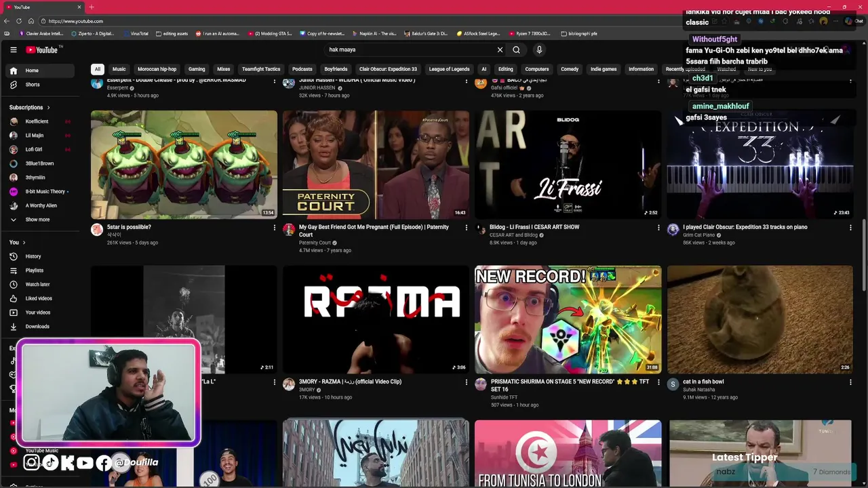This screenshot has height=488, width=868.
Task: Play the three green frogs thumbnail
Action: [184, 165]
